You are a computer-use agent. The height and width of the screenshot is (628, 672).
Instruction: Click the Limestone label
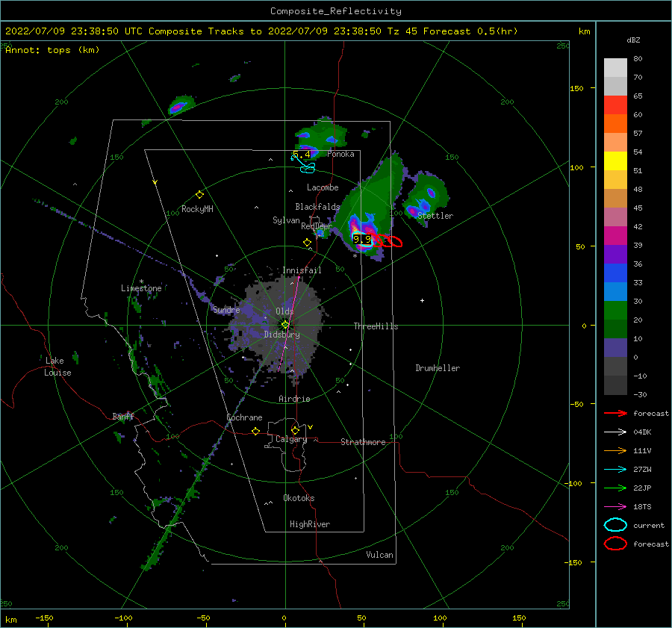click(141, 288)
